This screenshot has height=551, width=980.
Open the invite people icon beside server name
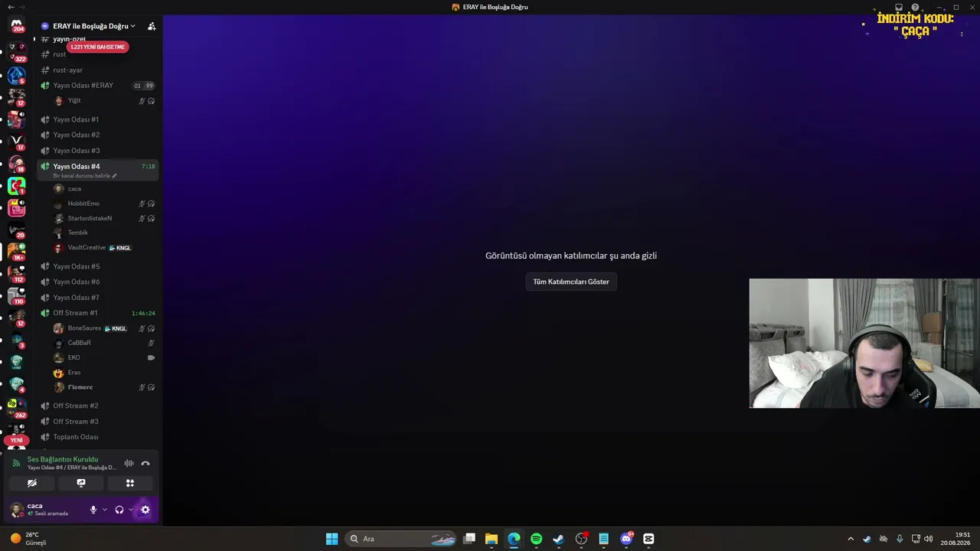coord(152,26)
